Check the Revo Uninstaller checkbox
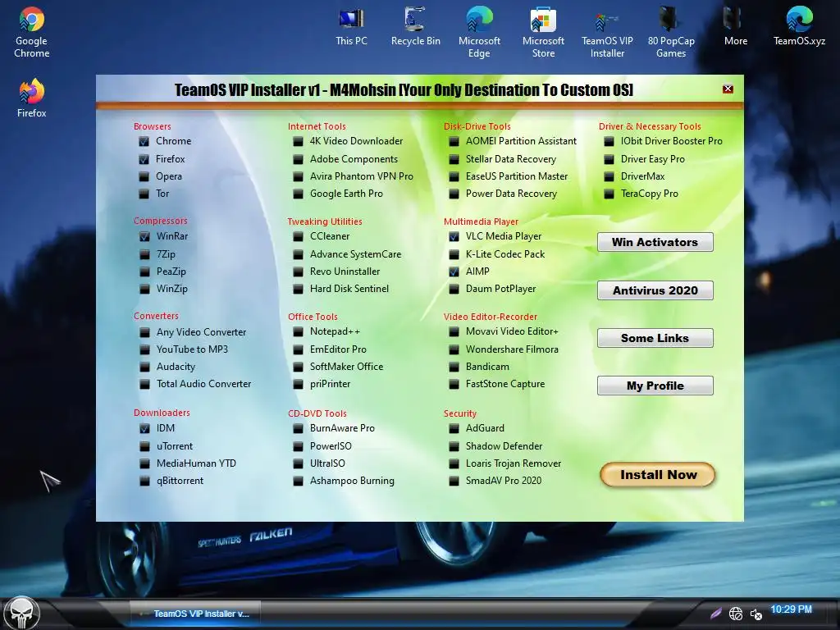Image resolution: width=840 pixels, height=630 pixels. pyautogui.click(x=298, y=272)
